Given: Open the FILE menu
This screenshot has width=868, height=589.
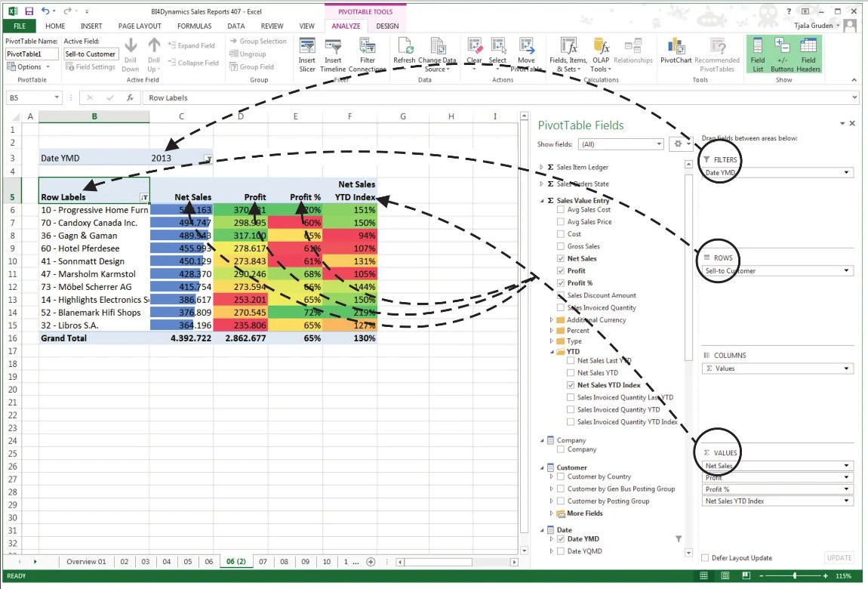Looking at the screenshot, I should (19, 26).
